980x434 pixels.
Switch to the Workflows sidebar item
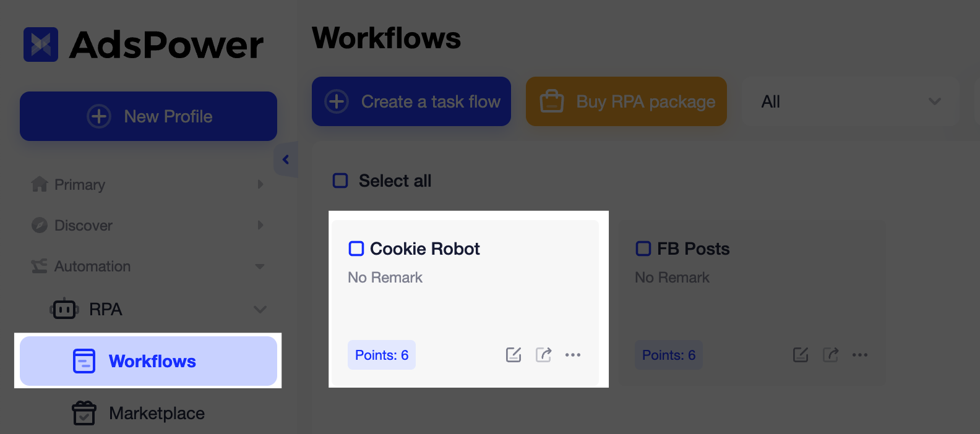[x=152, y=361]
